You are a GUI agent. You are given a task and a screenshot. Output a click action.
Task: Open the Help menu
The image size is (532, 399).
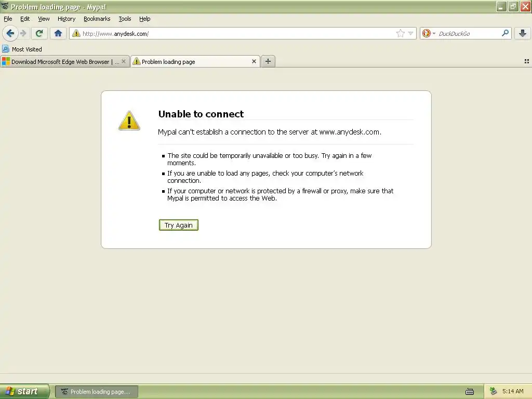pos(144,19)
